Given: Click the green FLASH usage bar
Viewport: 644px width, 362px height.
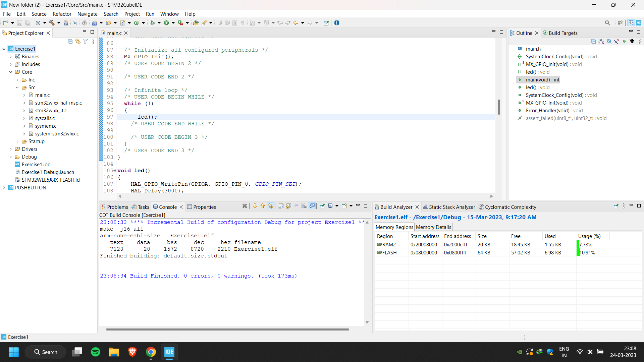Looking at the screenshot, I should (x=578, y=253).
